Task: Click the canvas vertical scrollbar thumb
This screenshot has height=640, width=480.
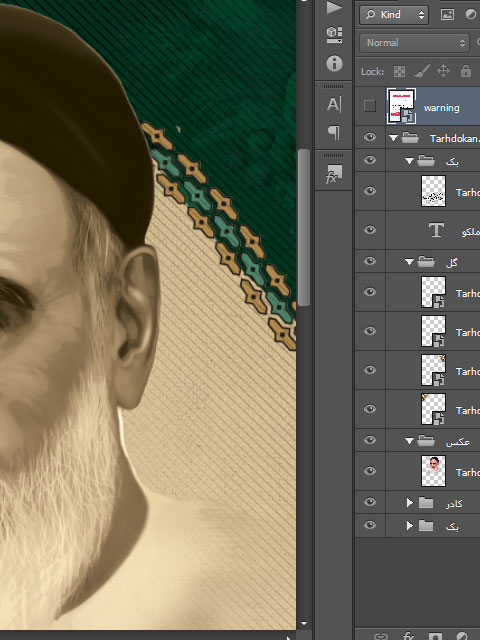Action: pos(303,227)
